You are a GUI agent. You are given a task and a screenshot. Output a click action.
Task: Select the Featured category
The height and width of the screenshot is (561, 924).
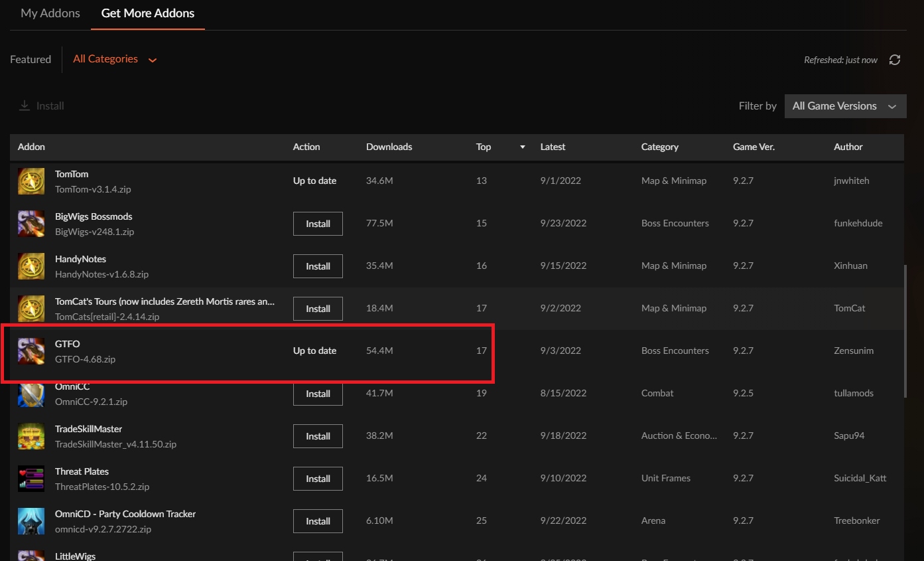tap(31, 60)
